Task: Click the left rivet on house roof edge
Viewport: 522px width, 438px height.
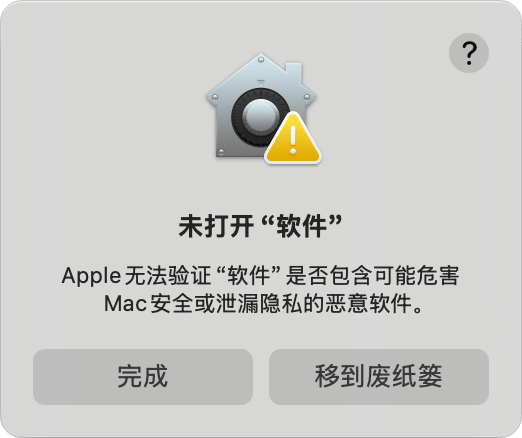Action: (215, 97)
